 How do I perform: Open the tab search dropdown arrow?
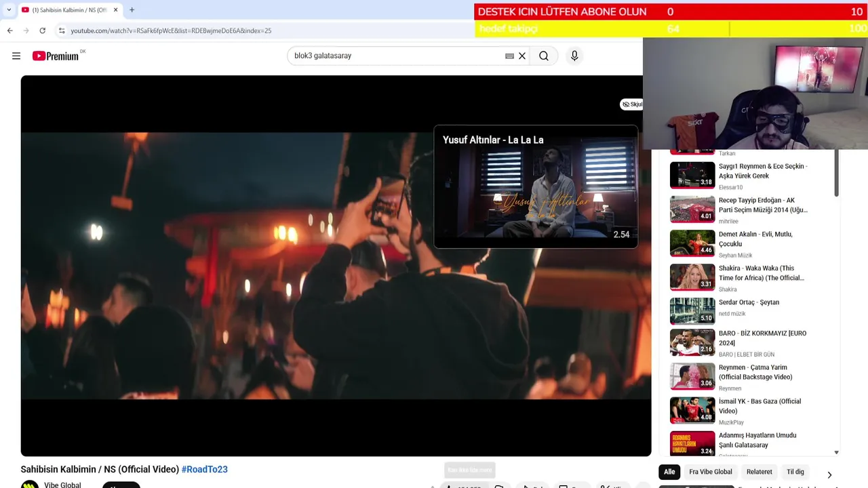pyautogui.click(x=9, y=10)
